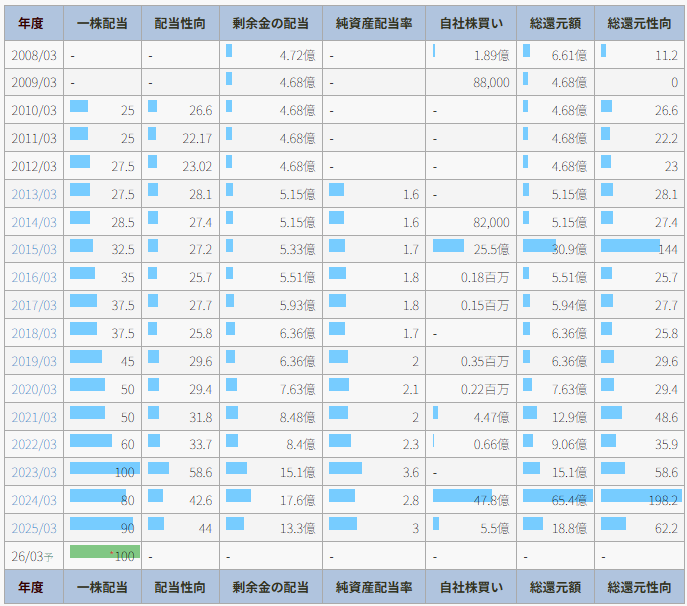Open the 2024/03 fiscal year link
The height and width of the screenshot is (606, 687).
pyautogui.click(x=33, y=500)
